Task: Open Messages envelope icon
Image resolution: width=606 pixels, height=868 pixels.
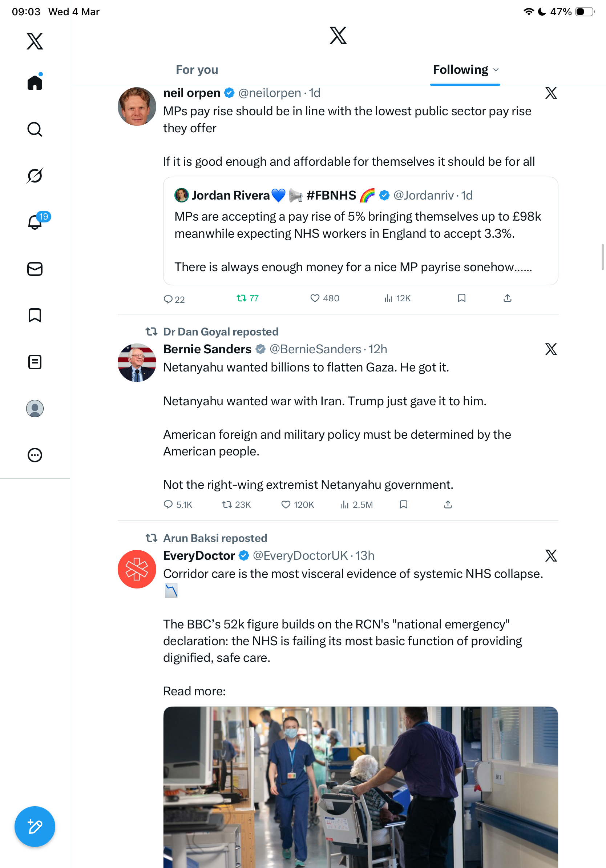Action: [35, 269]
